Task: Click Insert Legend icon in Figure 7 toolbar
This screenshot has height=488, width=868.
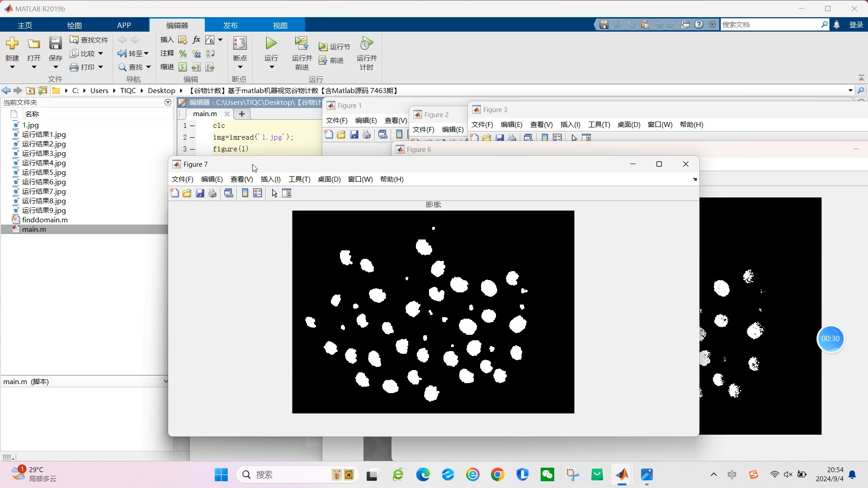Action: point(258,193)
